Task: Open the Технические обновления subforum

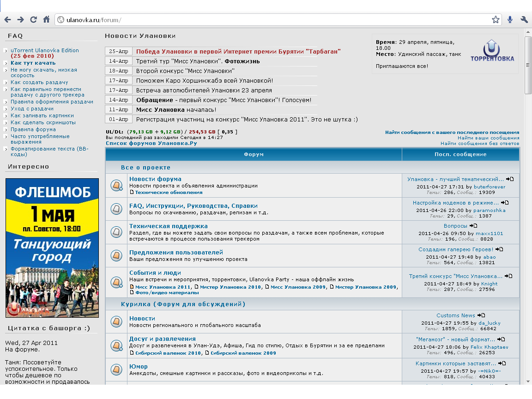Action: pos(169,193)
